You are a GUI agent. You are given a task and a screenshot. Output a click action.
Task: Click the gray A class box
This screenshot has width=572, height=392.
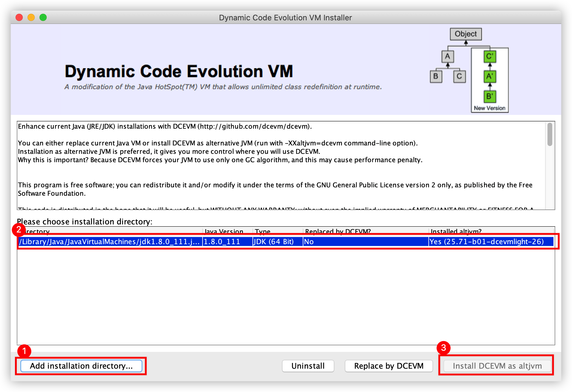[x=448, y=57]
